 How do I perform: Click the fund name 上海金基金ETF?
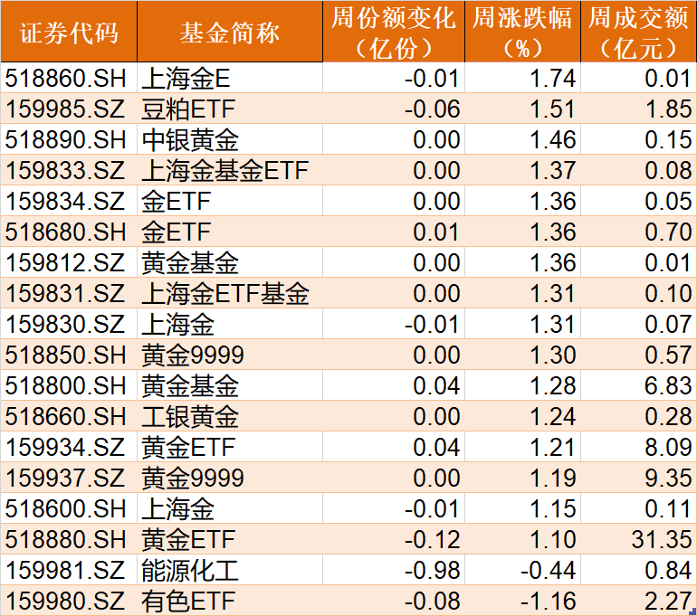coord(224,170)
